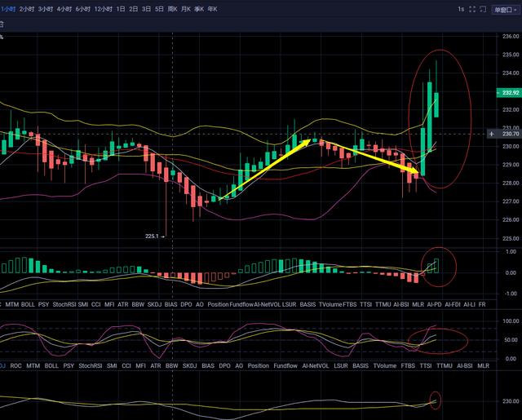The image size is (522, 420).
Task: Click the crosshair plus icon on price axis
Action: [490, 134]
